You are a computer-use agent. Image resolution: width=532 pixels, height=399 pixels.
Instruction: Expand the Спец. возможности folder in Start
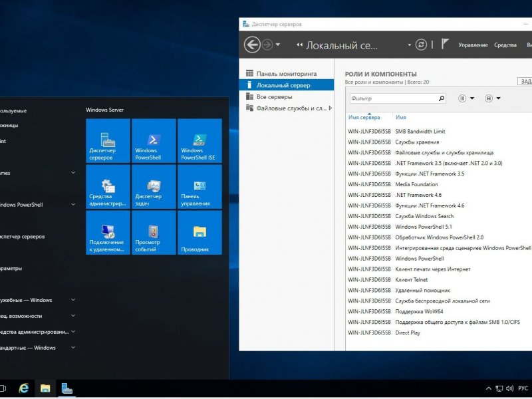73,316
